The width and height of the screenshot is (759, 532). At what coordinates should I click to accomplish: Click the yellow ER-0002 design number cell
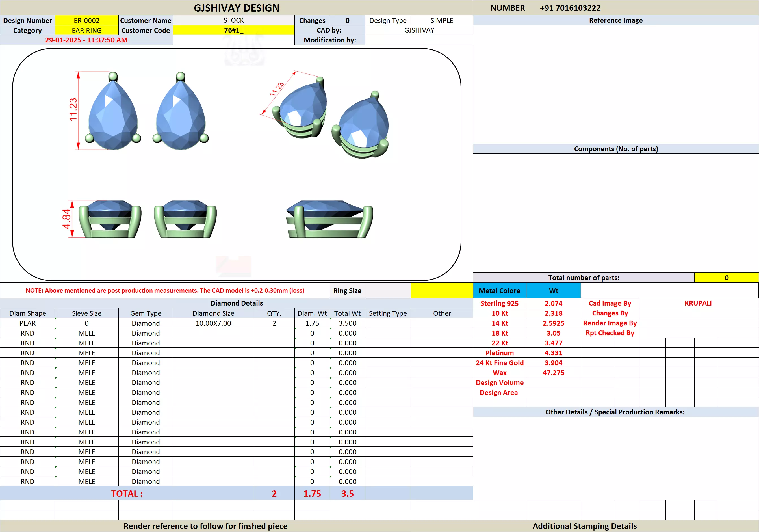tap(87, 21)
